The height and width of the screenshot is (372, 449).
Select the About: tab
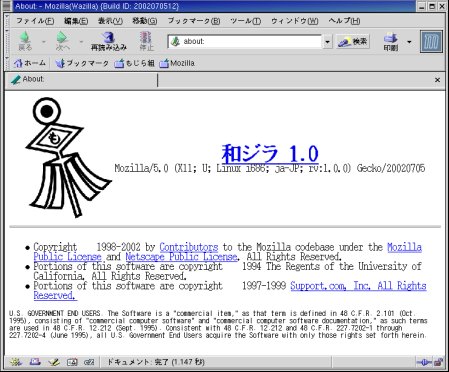81,80
